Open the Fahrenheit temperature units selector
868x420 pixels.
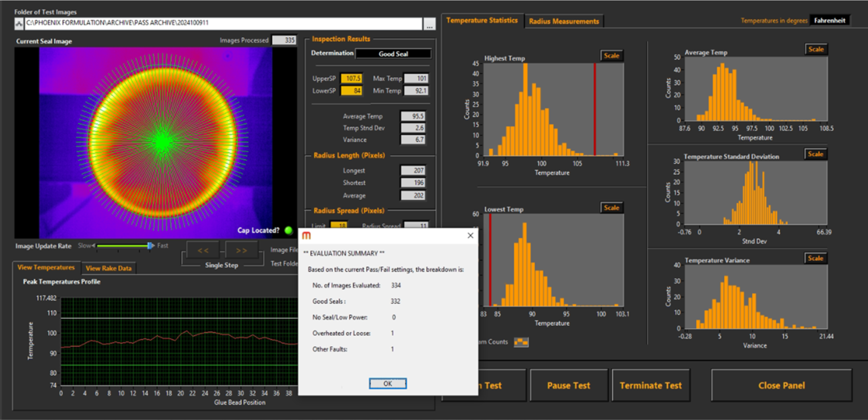[x=829, y=20]
